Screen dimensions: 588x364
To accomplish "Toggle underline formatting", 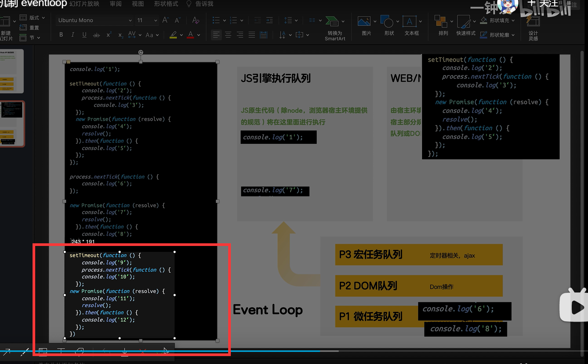I will (x=84, y=35).
